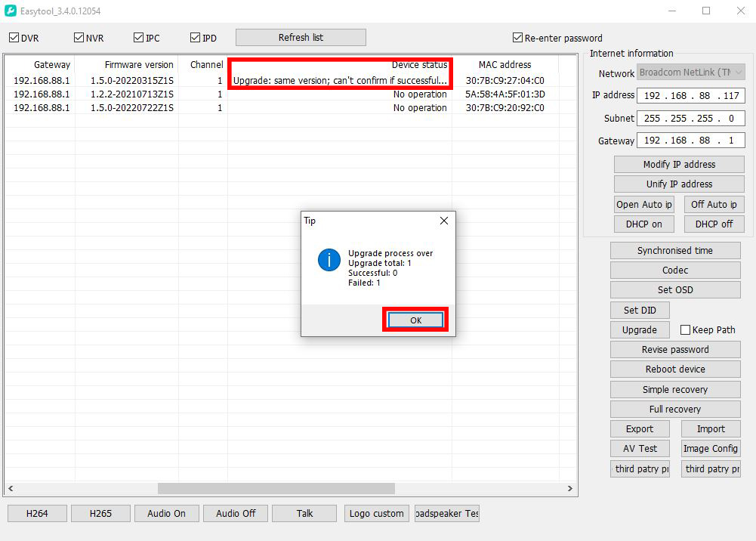The height and width of the screenshot is (541, 756).
Task: Sort by the Firmware version column header
Action: 139,65
